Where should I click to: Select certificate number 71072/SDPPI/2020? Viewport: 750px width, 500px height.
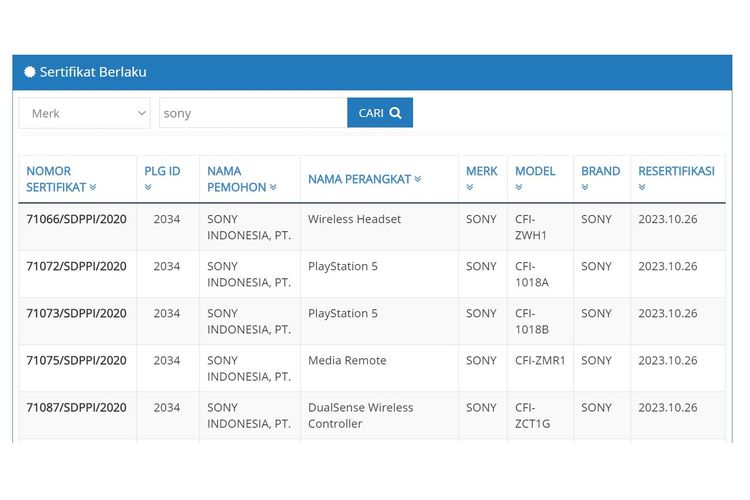77,267
